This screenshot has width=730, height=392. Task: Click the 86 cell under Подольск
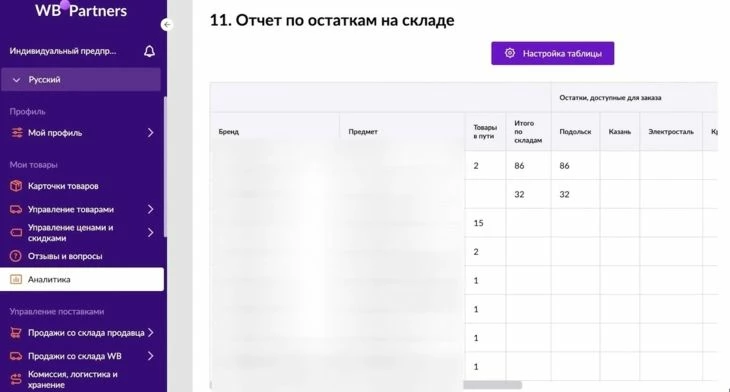point(575,166)
